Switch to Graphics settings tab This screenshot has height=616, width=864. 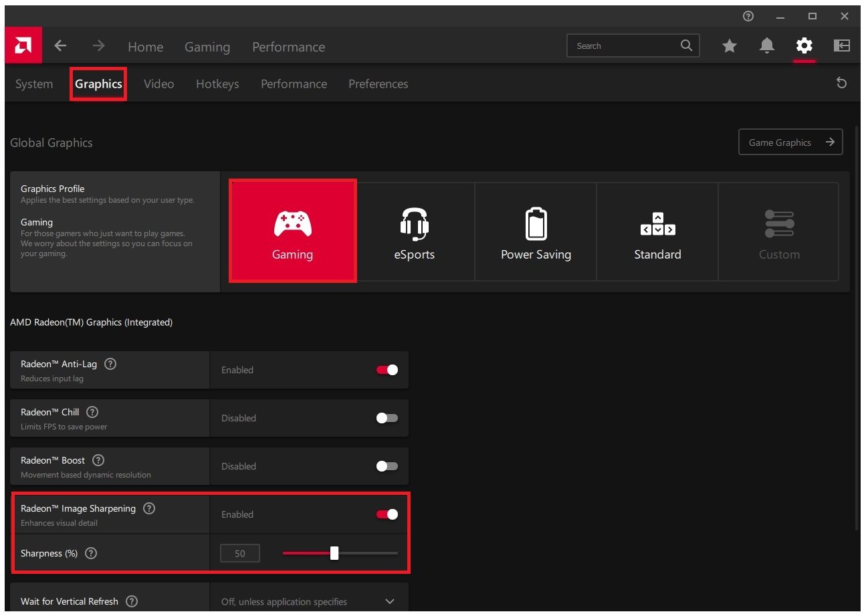point(98,84)
